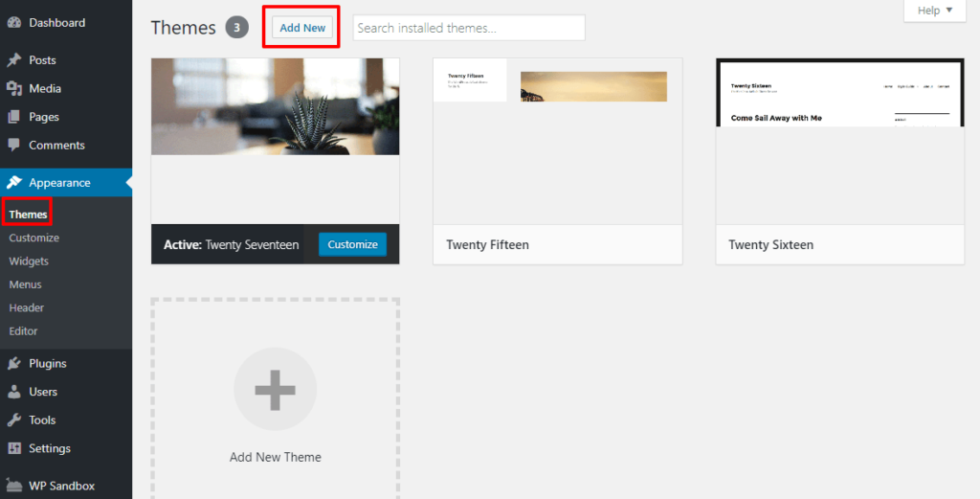Open Settings menu label
The height and width of the screenshot is (499, 980).
pyautogui.click(x=50, y=448)
